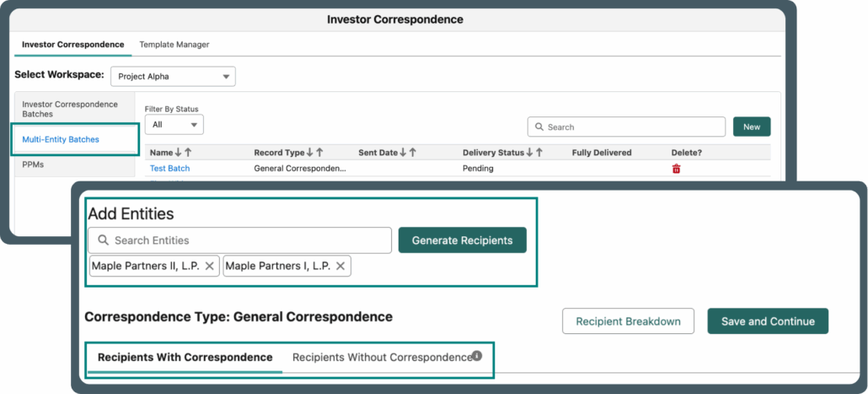
Task: Open Recipients Without Correspondence tab
Action: (382, 357)
